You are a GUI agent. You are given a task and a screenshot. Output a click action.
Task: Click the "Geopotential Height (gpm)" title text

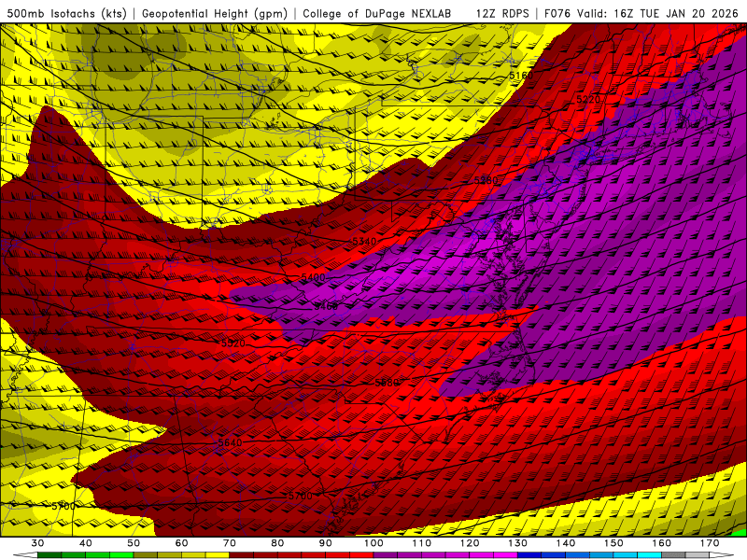[x=215, y=13]
